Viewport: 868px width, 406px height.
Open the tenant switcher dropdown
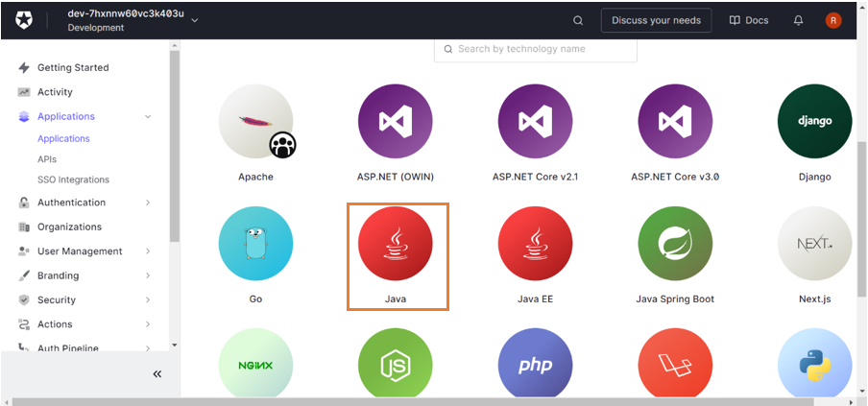coord(195,20)
